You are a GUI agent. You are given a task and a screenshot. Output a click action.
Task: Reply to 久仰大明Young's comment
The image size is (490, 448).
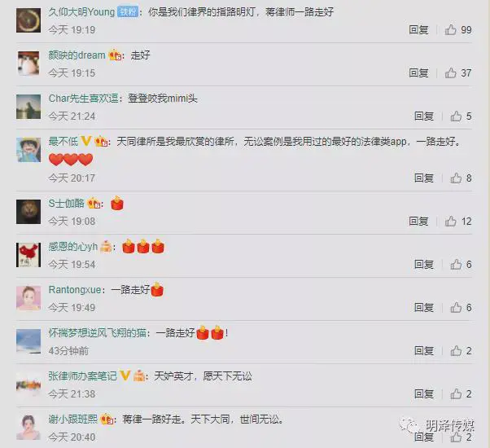418,29
